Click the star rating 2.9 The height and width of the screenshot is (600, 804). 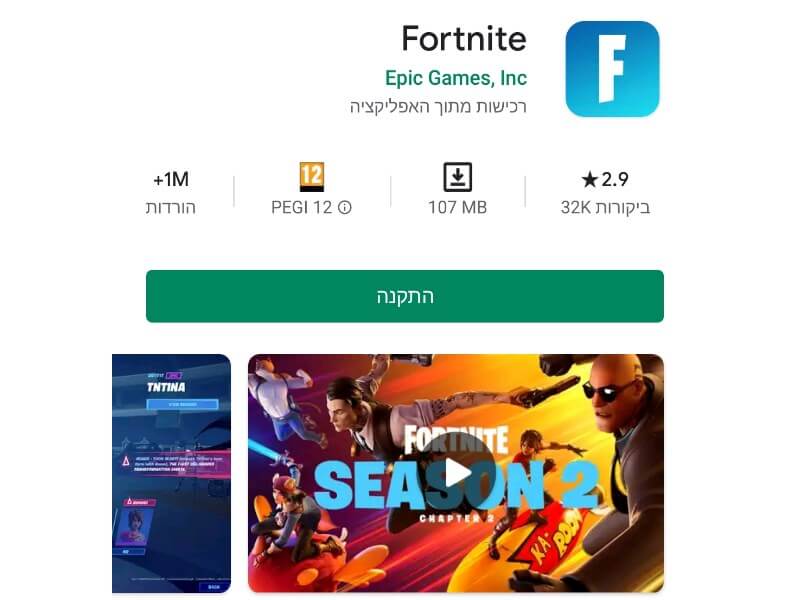click(605, 179)
